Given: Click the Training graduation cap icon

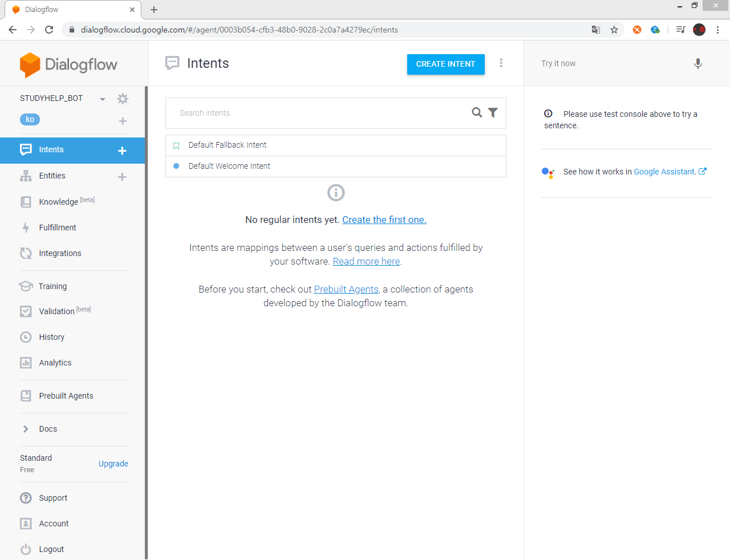Looking at the screenshot, I should 26,286.
